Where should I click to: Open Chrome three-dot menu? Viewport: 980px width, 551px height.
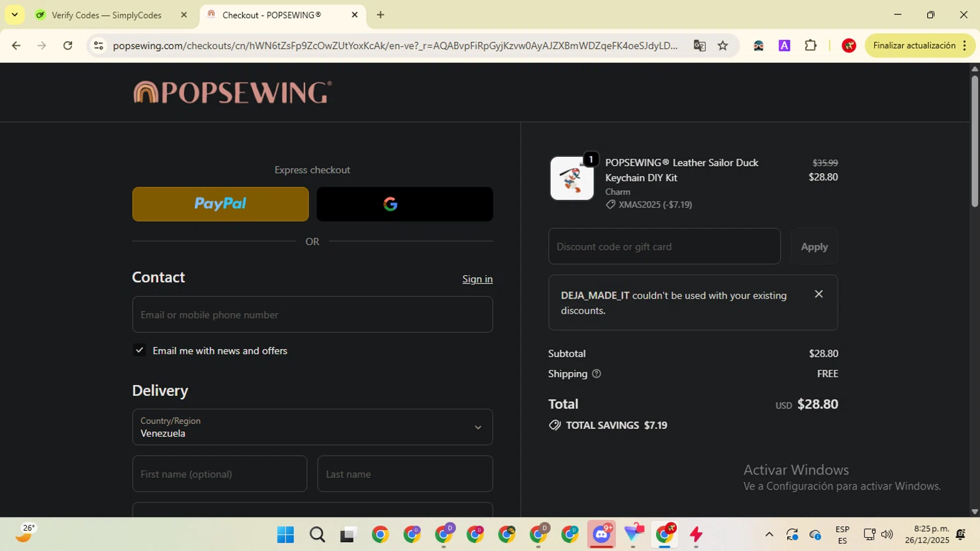pyautogui.click(x=965, y=46)
